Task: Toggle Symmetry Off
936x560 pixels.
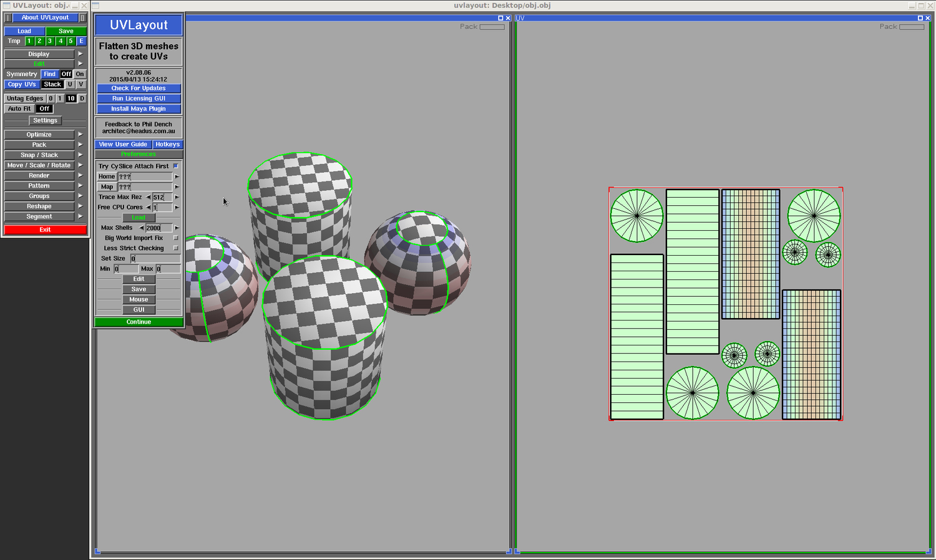Action: 66,74
